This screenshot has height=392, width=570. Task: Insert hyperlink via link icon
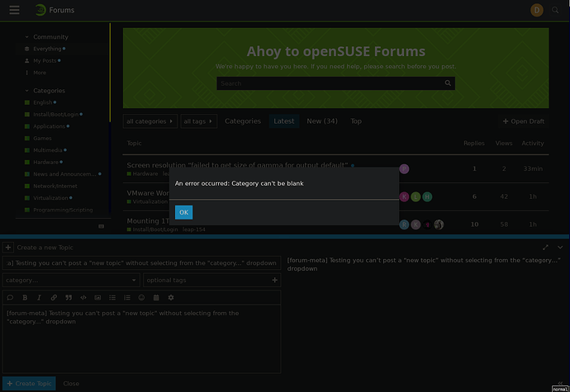point(54,298)
